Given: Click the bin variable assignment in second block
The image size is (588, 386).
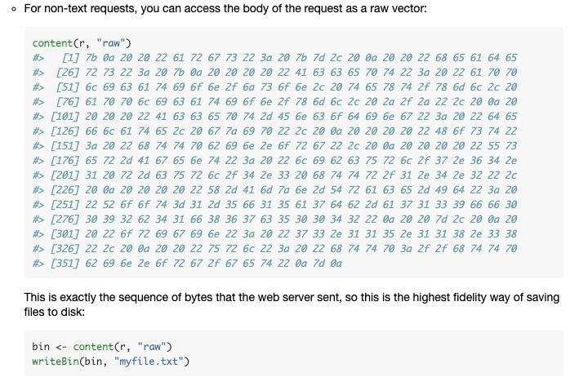Looking at the screenshot, I should tap(41, 347).
